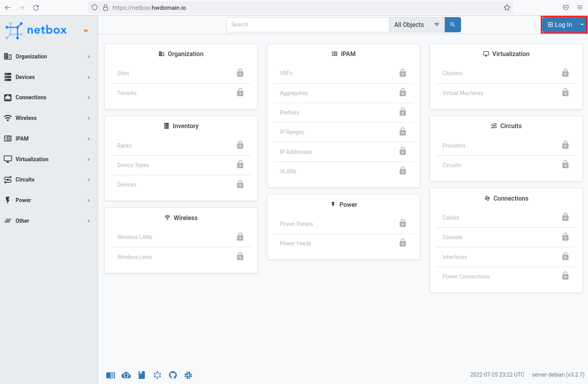Viewport: 588px width, 384px height.
Task: Click lock icon in Racks row
Action: pyautogui.click(x=240, y=145)
